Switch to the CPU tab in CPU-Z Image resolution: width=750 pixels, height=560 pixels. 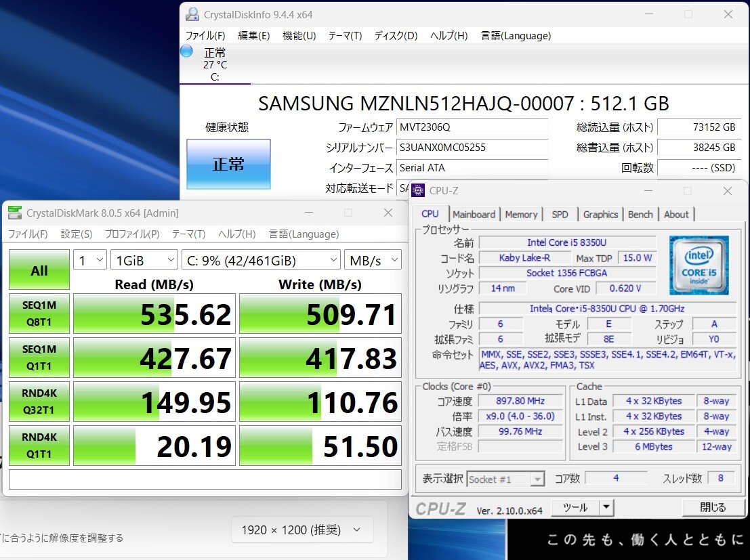pos(430,214)
